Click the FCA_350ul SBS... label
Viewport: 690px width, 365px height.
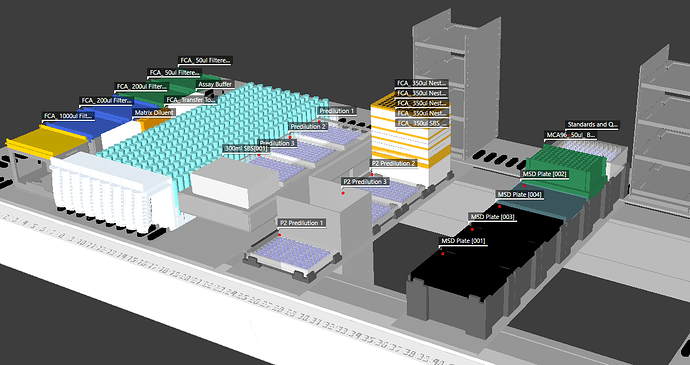[422, 123]
